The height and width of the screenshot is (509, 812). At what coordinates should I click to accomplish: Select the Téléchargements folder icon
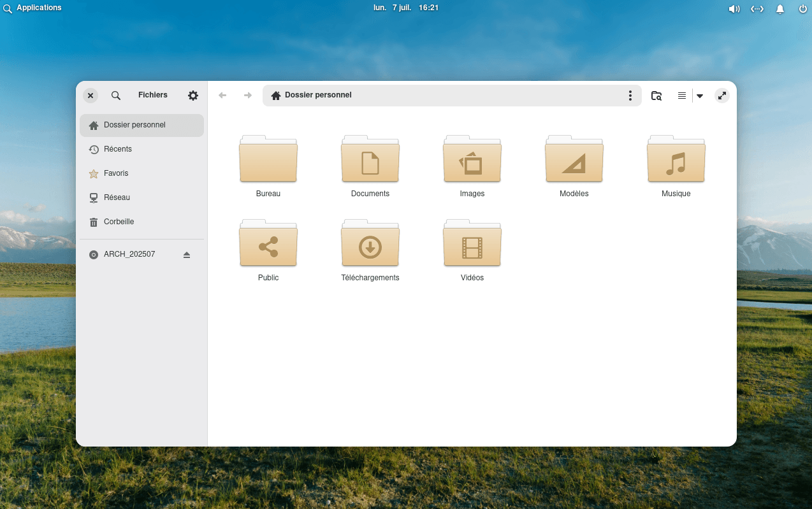370,243
